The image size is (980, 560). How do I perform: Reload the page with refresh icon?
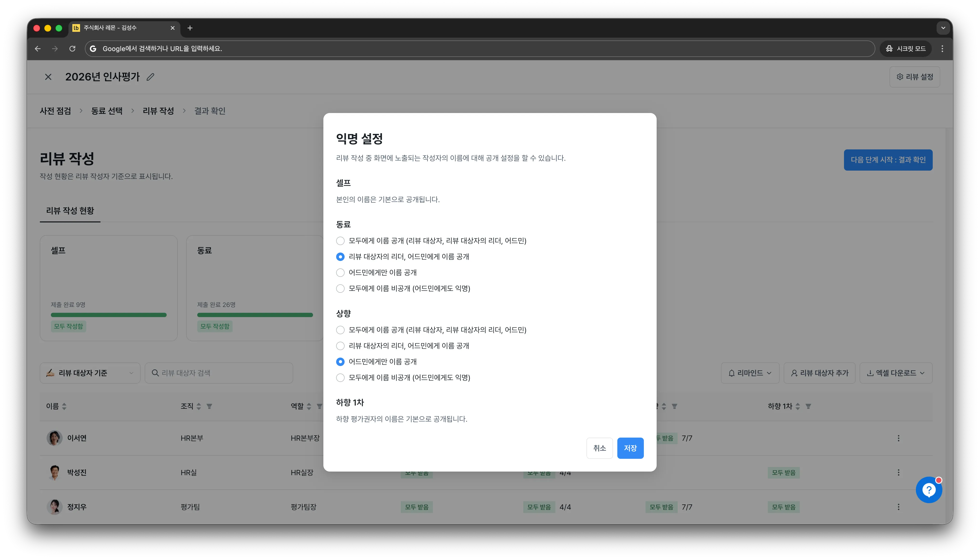72,48
